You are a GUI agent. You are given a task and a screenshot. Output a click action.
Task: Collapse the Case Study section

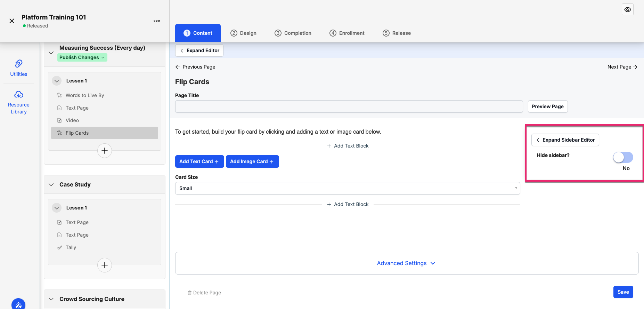(51, 184)
